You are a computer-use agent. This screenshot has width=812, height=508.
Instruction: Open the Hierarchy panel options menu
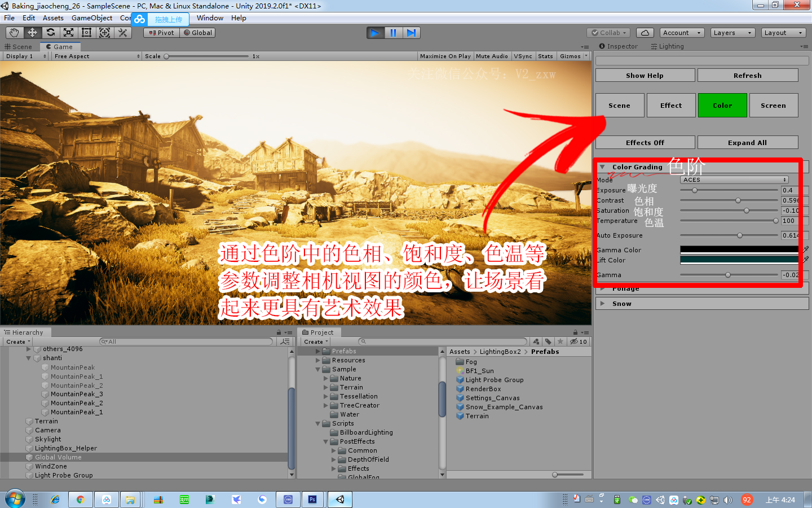[x=288, y=332]
